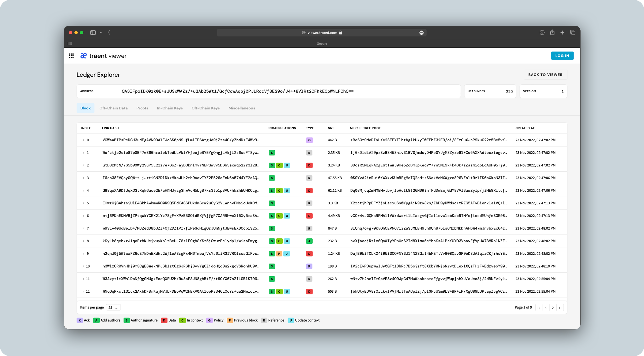Switch to the Proofs tab
The image size is (644, 356).
pos(142,108)
